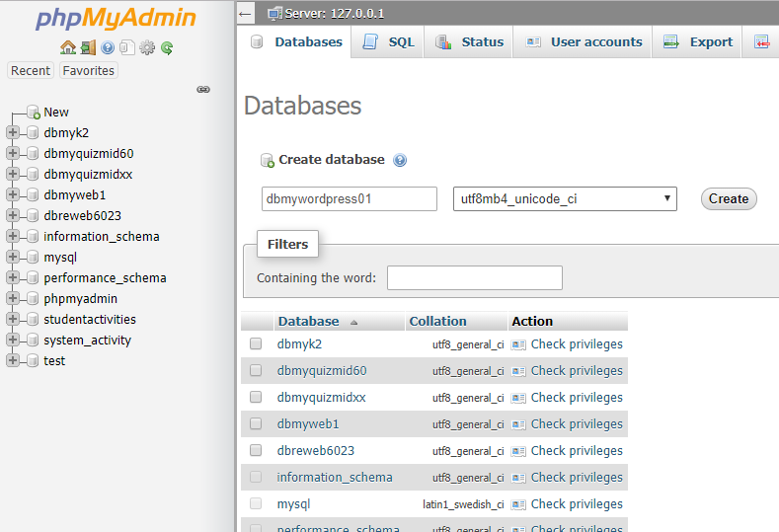Screen dimensions: 779x532
Task: Tick the checkbox for dbmyk2 row
Action: click(x=256, y=344)
